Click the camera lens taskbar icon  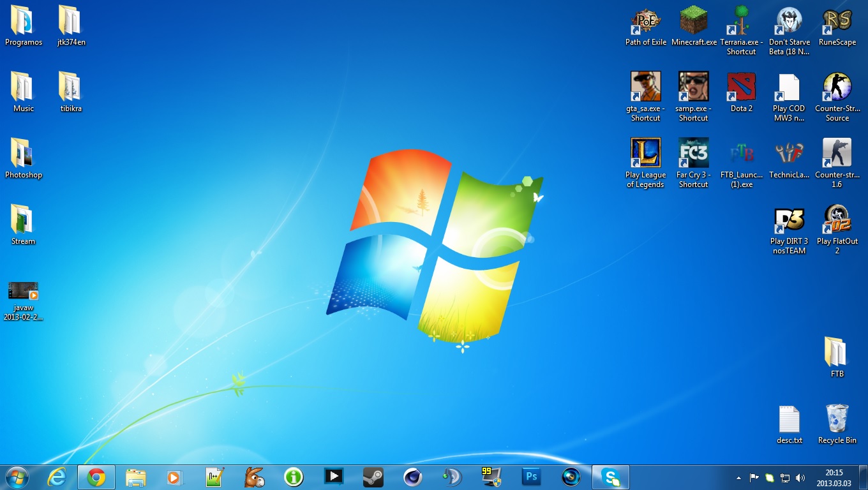point(571,477)
